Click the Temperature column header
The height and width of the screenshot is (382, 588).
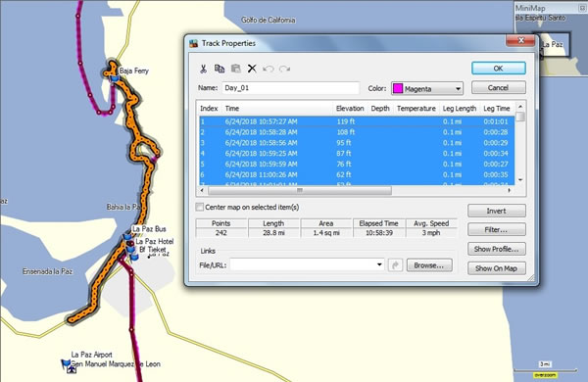tap(416, 109)
